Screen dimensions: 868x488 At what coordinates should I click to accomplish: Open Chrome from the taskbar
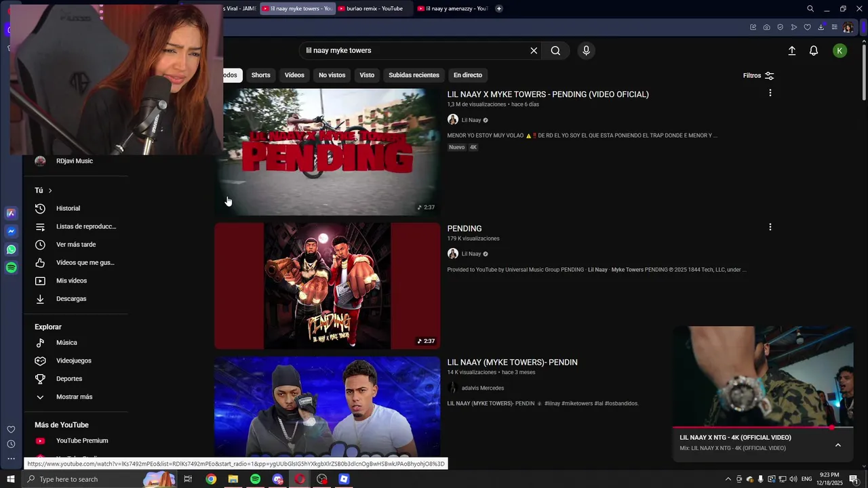pyautogui.click(x=211, y=479)
